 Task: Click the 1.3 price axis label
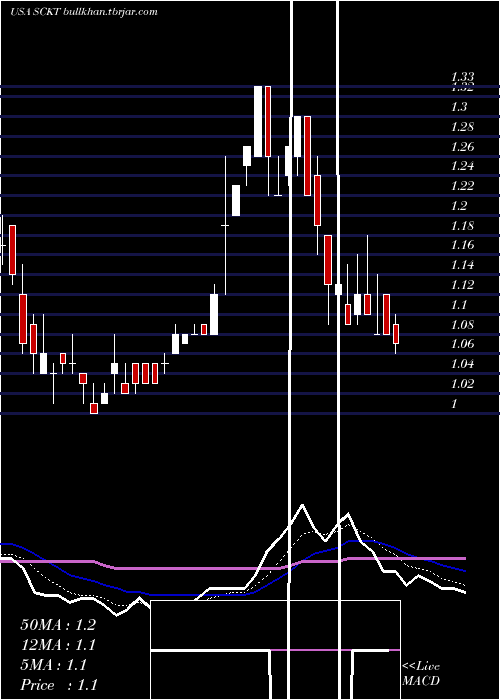459,107
